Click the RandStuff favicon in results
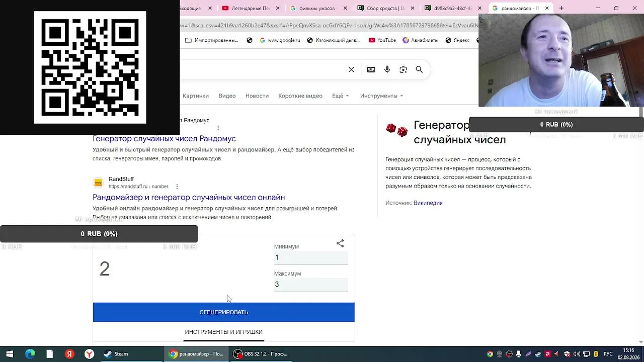Image resolution: width=644 pixels, height=362 pixels. (98, 183)
